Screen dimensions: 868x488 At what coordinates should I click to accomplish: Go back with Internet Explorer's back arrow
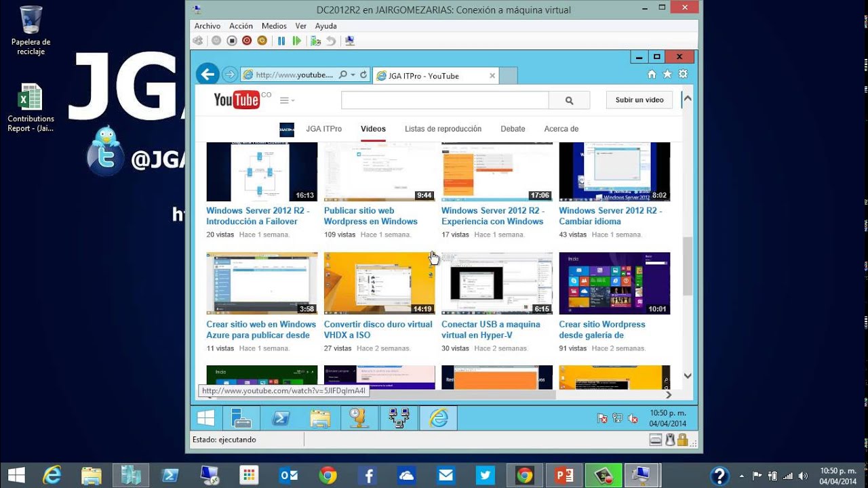tap(208, 74)
